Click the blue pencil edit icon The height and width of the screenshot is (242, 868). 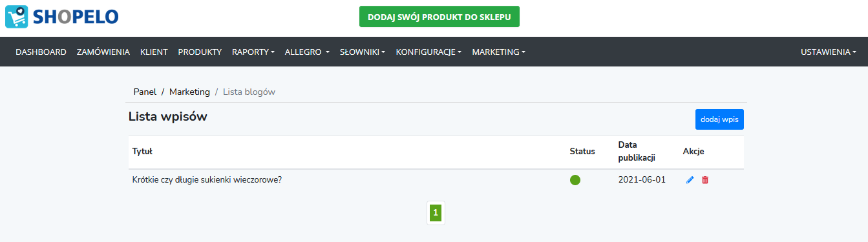click(x=690, y=180)
